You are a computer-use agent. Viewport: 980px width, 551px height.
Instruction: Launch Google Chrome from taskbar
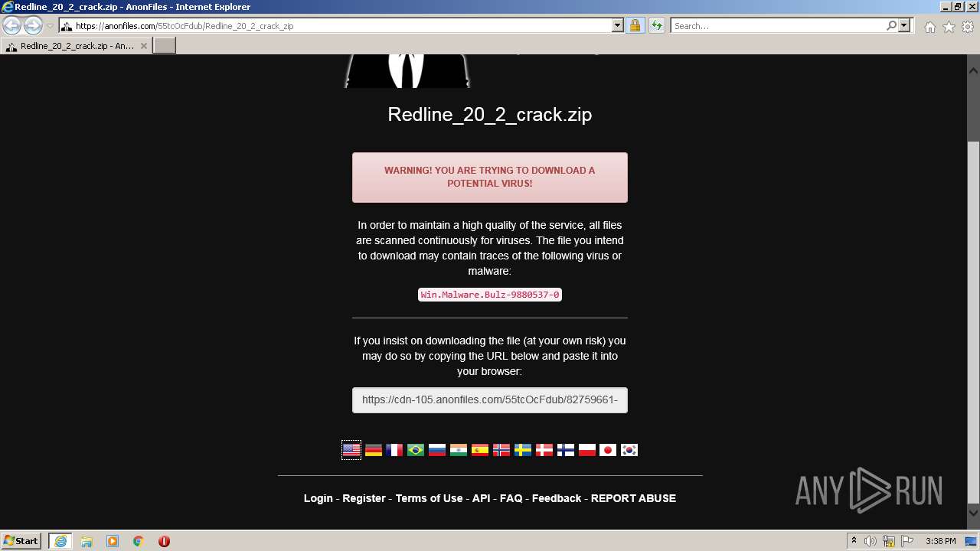tap(139, 541)
